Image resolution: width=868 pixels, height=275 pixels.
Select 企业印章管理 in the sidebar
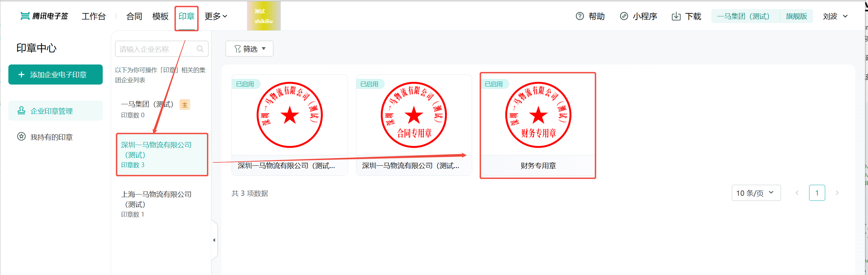[56, 111]
